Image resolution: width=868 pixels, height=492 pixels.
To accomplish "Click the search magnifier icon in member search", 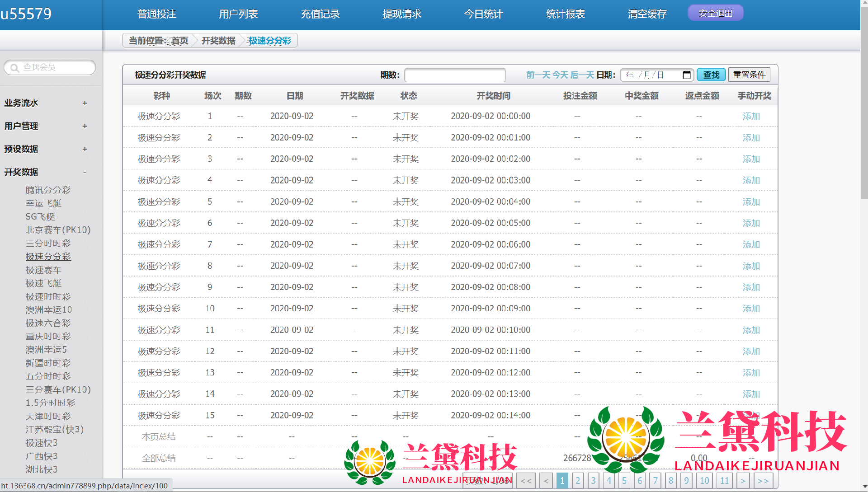I will [x=14, y=68].
